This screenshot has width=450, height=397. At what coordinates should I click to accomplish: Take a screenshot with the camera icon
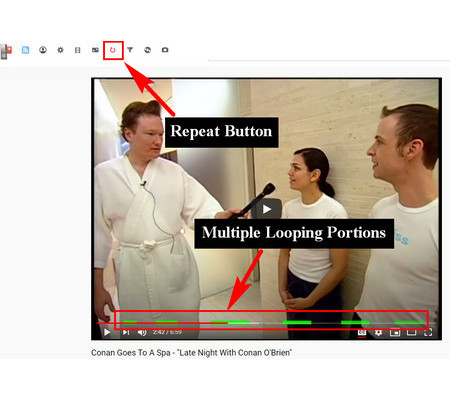[165, 50]
